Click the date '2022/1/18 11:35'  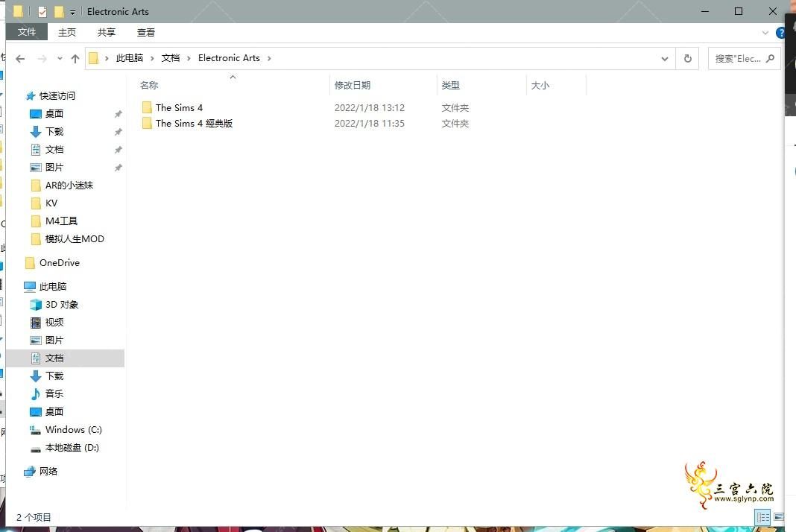(370, 124)
